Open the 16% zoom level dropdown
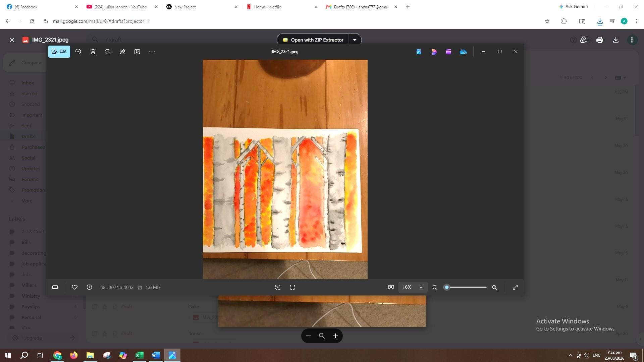 pyautogui.click(x=413, y=287)
